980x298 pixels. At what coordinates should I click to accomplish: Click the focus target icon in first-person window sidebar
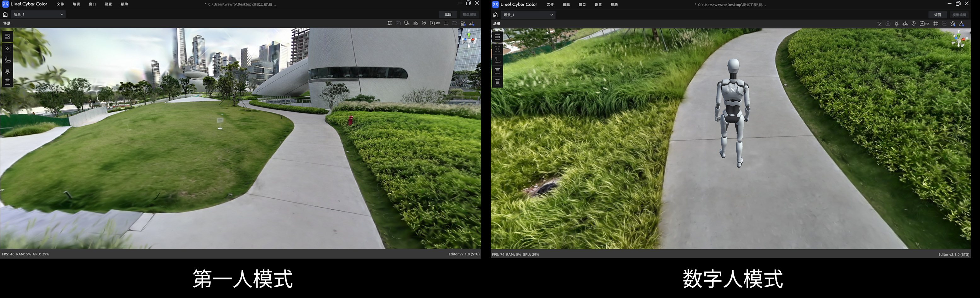pos(7,49)
